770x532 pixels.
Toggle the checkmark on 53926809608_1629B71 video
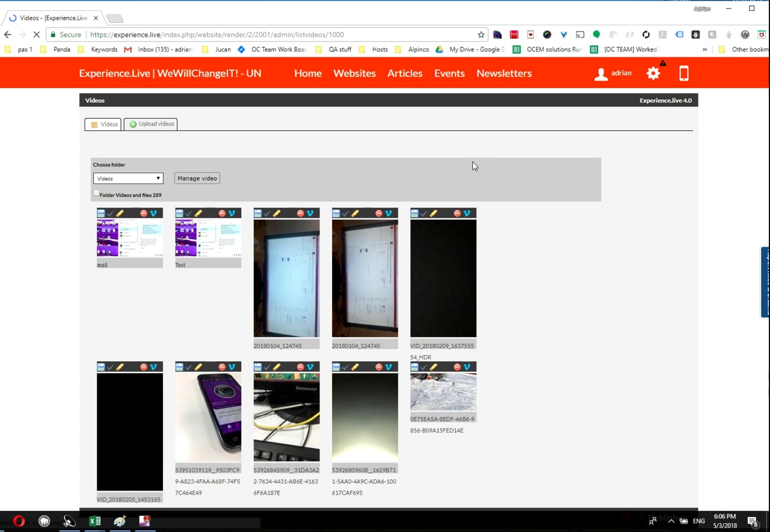pos(346,367)
